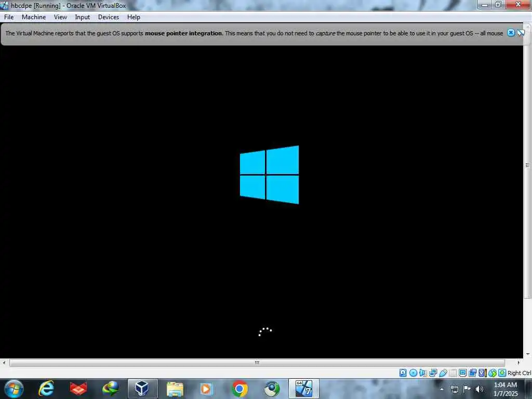This screenshot has height=399, width=532.
Task: Click the audio status icon
Action: point(423,373)
